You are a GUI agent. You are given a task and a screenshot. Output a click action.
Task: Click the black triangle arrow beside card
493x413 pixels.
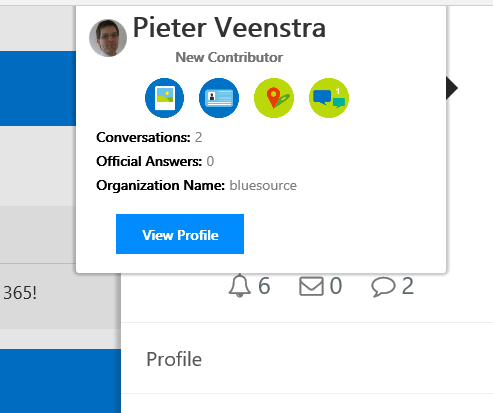click(452, 88)
